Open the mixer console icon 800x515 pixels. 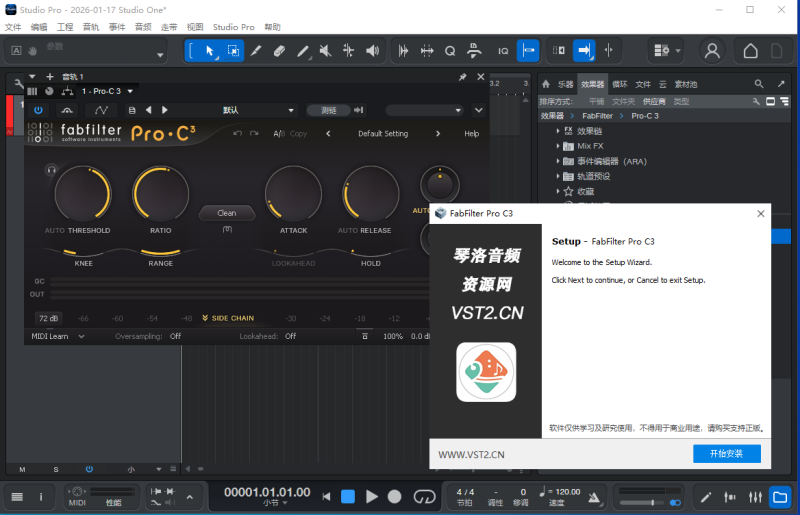(755, 497)
